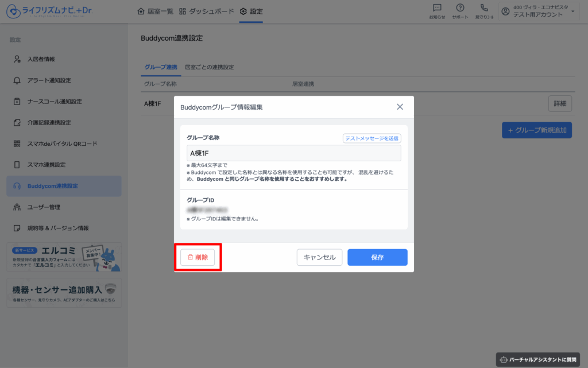
Task: Select 設定 in top navigation
Action: tap(252, 11)
